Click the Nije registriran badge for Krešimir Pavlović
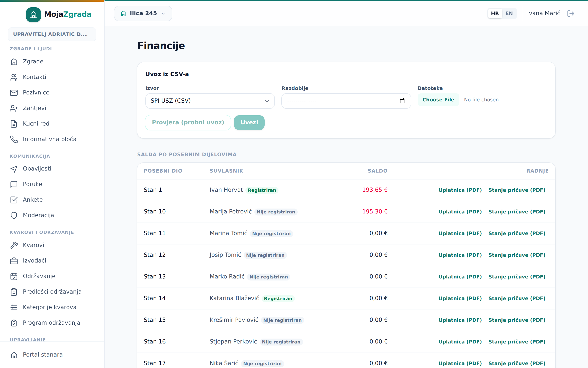This screenshot has height=368, width=588. coord(282,320)
